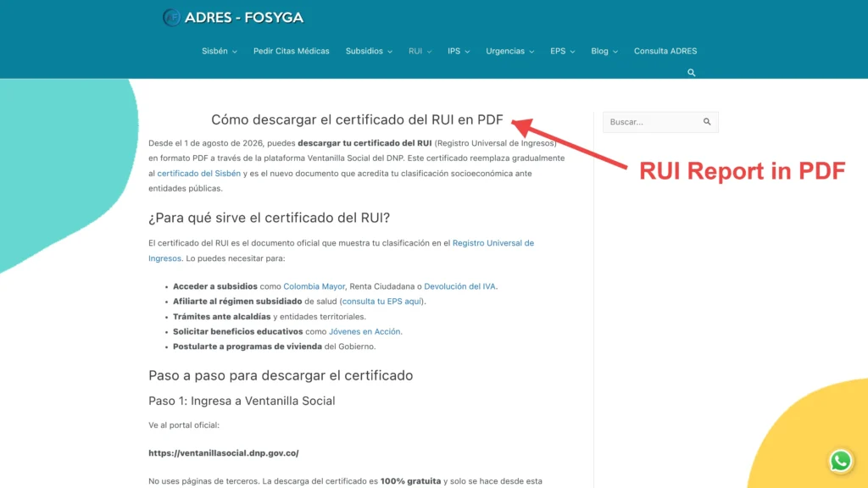Open the header search magnifier icon

pyautogui.click(x=692, y=73)
